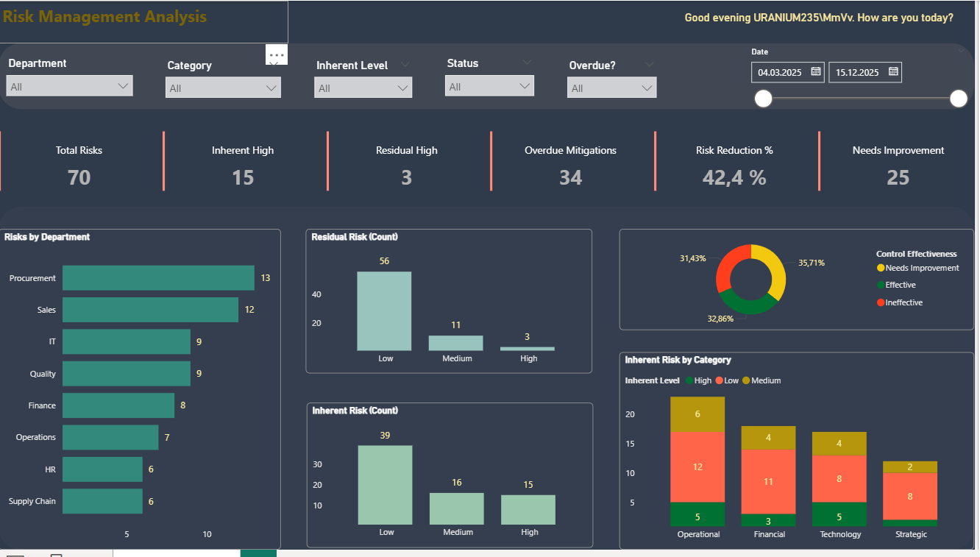Select yellow Needs Improvement donut segment

click(776, 270)
